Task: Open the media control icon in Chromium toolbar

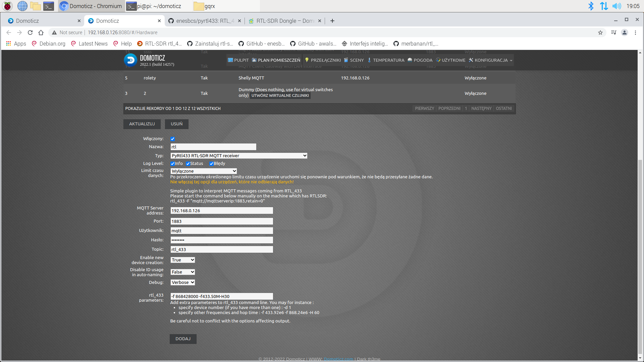Action: (613, 33)
